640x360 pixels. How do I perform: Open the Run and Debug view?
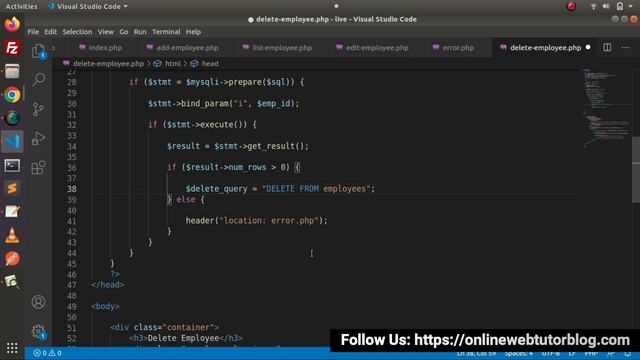(x=38, y=138)
